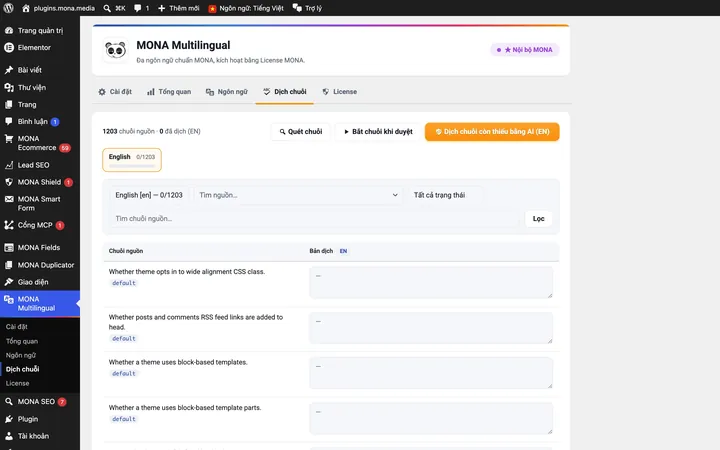
Task: Click MONA Ecommerce cart icon
Action: [9, 139]
